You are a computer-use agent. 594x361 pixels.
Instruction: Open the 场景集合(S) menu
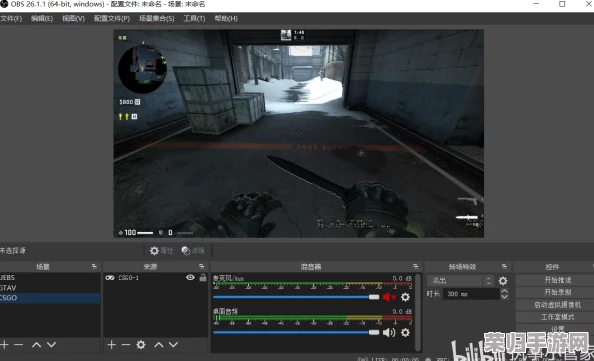(x=156, y=18)
